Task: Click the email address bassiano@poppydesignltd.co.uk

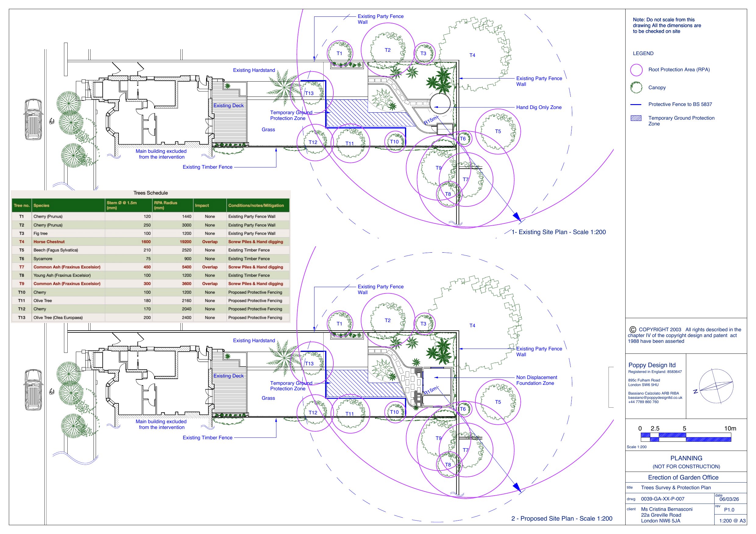Action: click(655, 398)
